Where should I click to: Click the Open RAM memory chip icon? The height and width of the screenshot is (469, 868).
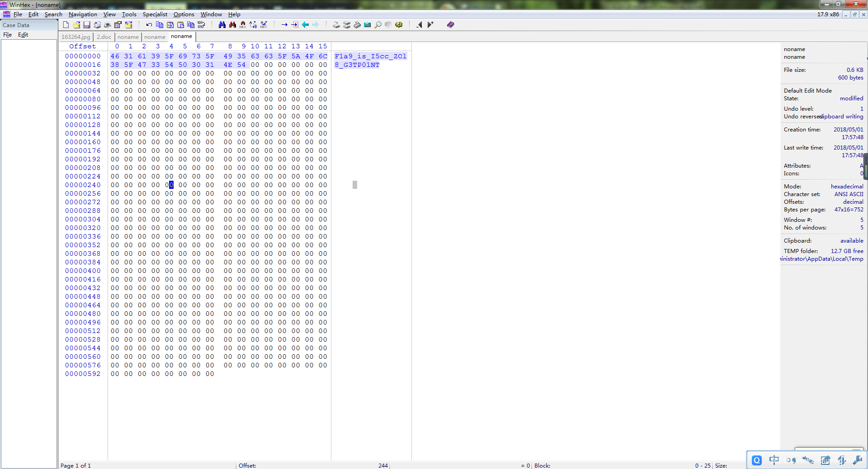357,25
